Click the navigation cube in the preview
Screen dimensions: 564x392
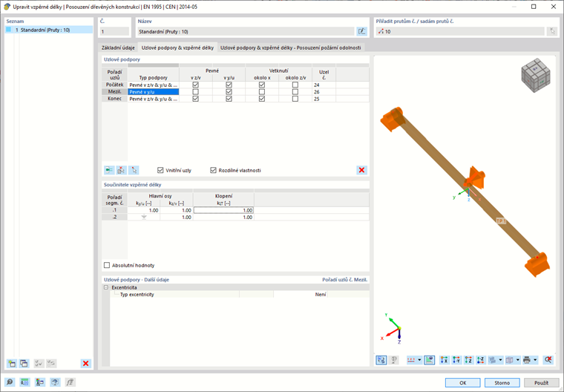point(536,75)
